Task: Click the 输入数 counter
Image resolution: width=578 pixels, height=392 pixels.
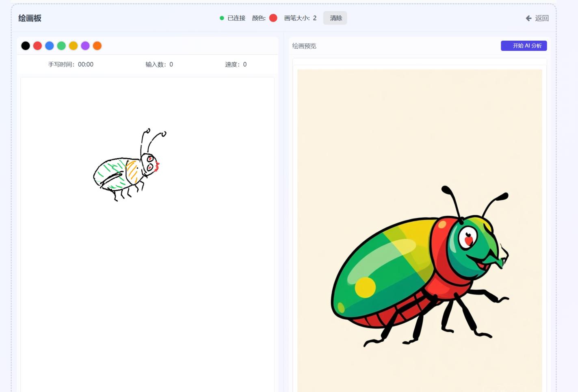Action: [160, 64]
